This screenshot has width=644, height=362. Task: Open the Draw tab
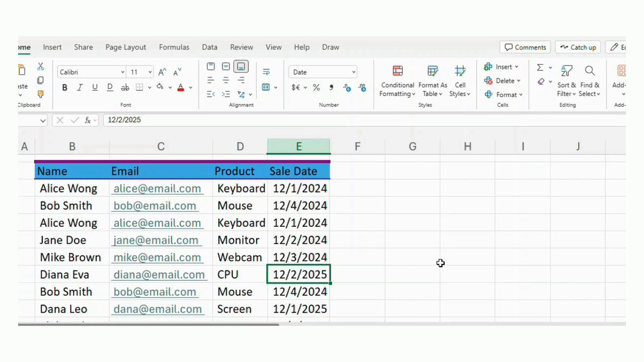click(x=331, y=47)
